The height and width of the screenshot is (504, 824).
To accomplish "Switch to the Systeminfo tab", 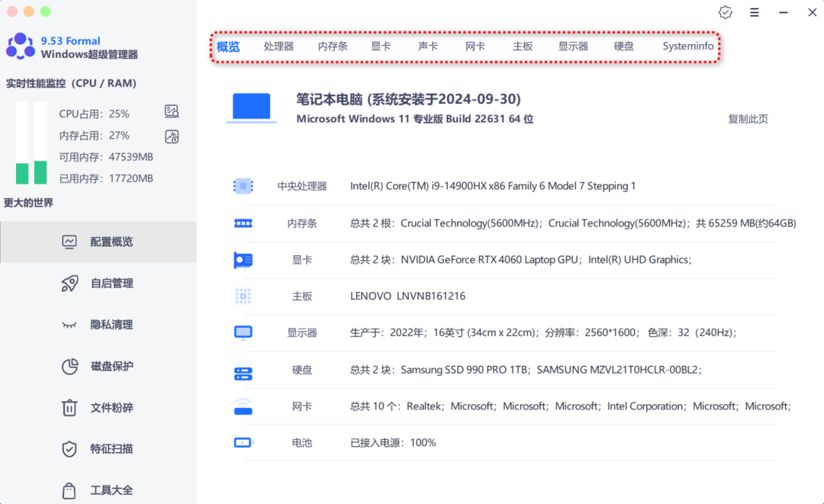I will click(688, 47).
